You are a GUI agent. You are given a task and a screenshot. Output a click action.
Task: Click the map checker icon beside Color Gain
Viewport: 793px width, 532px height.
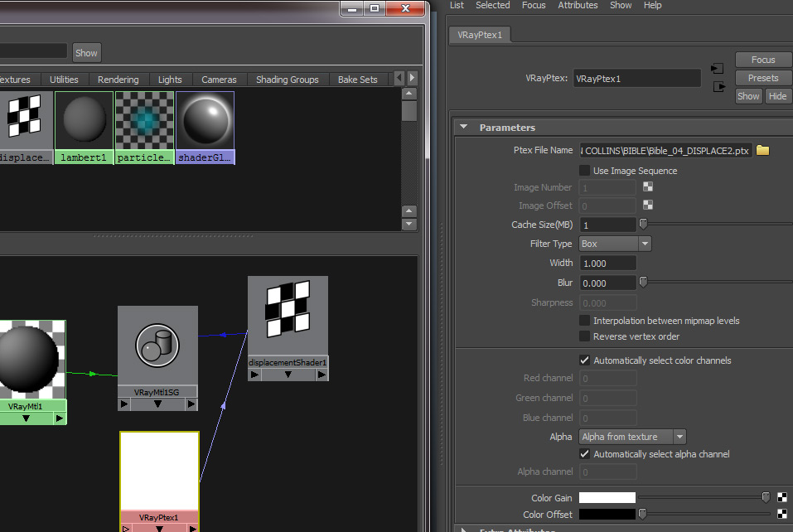(781, 496)
